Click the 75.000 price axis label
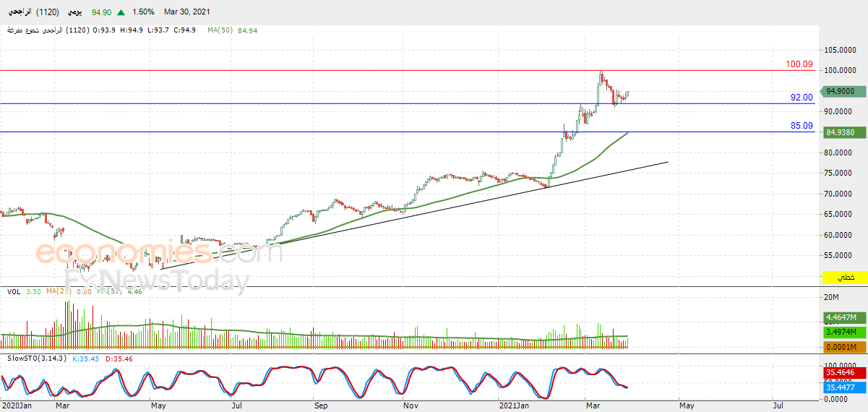This screenshot has height=412, width=868. click(x=840, y=173)
